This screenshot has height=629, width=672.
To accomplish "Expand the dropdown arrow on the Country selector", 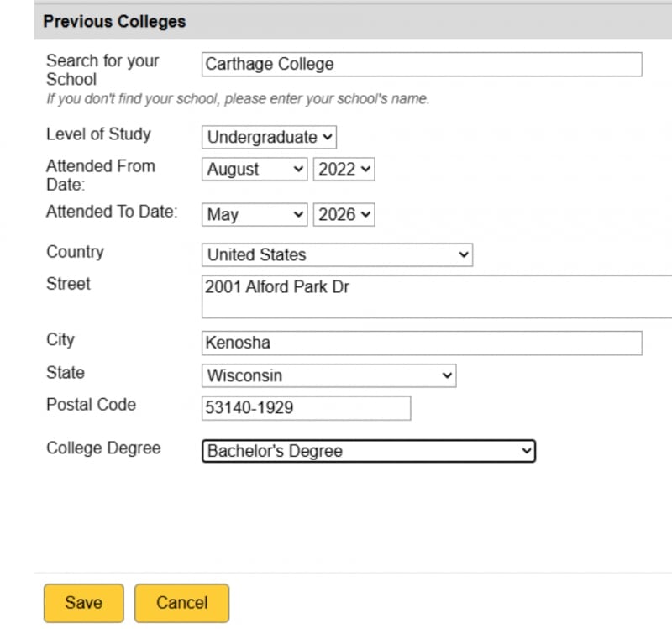I will [464, 254].
